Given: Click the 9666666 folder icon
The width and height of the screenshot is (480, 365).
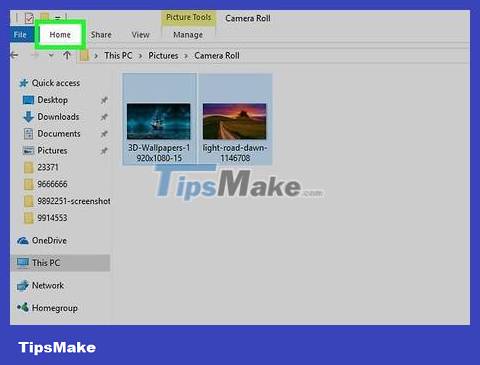Looking at the screenshot, I should [x=29, y=184].
